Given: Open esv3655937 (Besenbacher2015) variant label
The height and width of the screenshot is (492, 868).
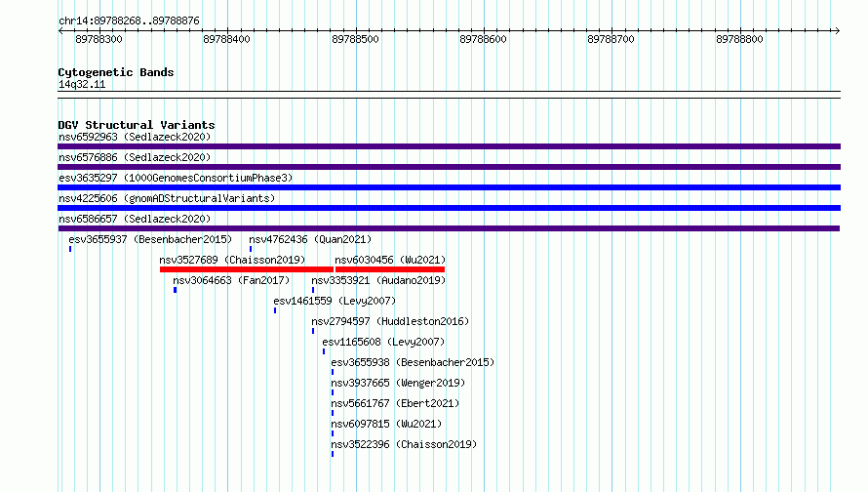Looking at the screenshot, I should (150, 239).
